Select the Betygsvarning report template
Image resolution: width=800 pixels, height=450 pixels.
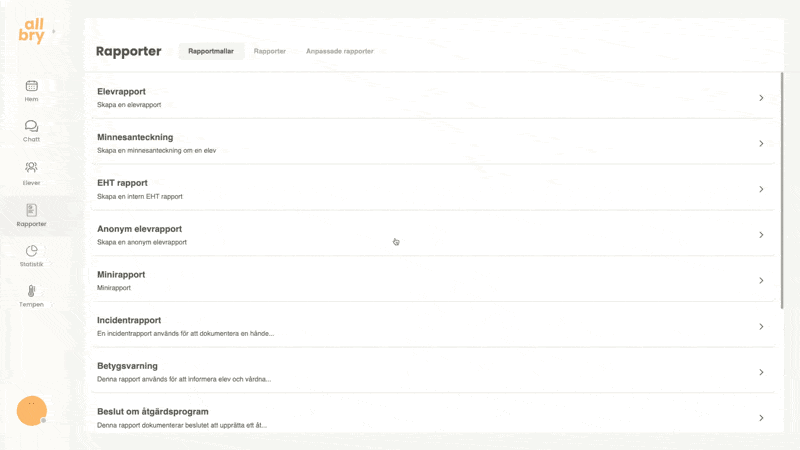coord(127,366)
